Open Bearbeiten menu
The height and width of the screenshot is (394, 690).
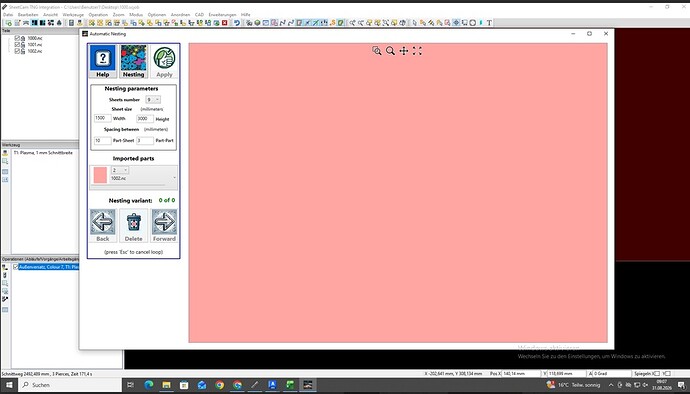coord(28,15)
